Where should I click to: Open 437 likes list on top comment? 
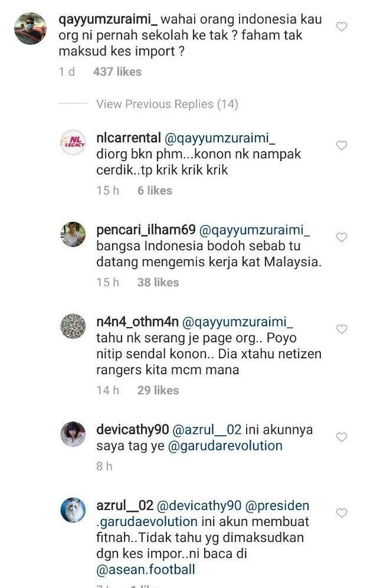pos(117,71)
